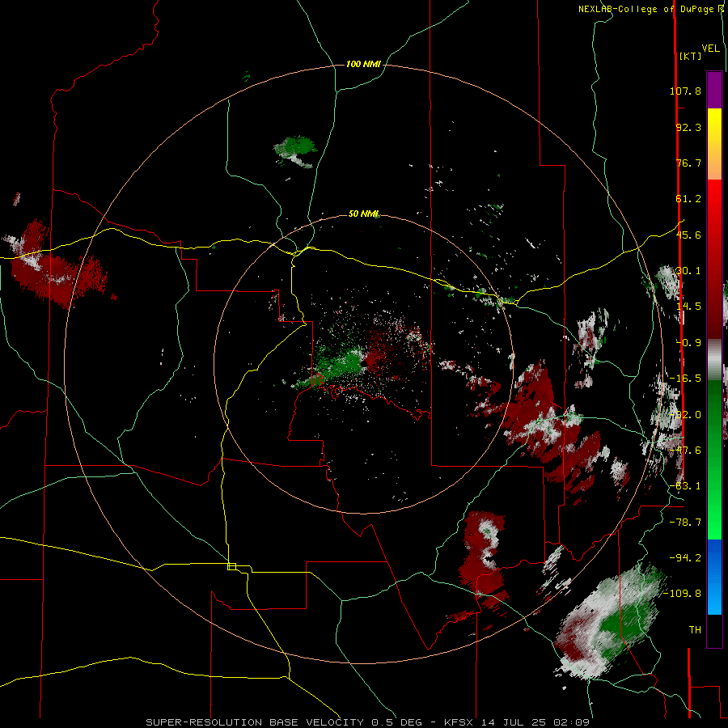728x728 pixels.
Task: Click the [KT] units label
Action: (x=691, y=56)
